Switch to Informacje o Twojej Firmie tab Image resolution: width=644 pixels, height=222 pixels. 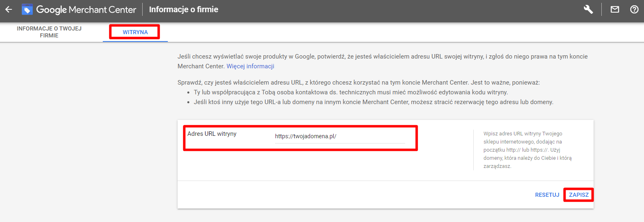point(49,32)
